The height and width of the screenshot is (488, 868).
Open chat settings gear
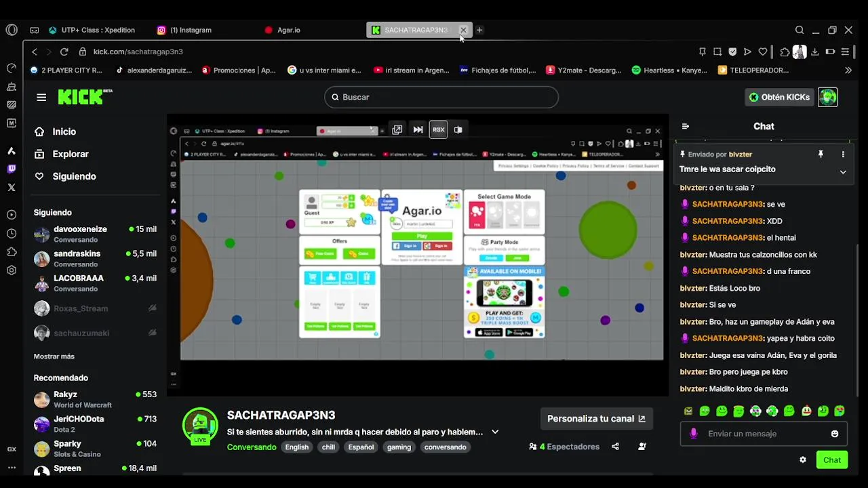pos(803,460)
